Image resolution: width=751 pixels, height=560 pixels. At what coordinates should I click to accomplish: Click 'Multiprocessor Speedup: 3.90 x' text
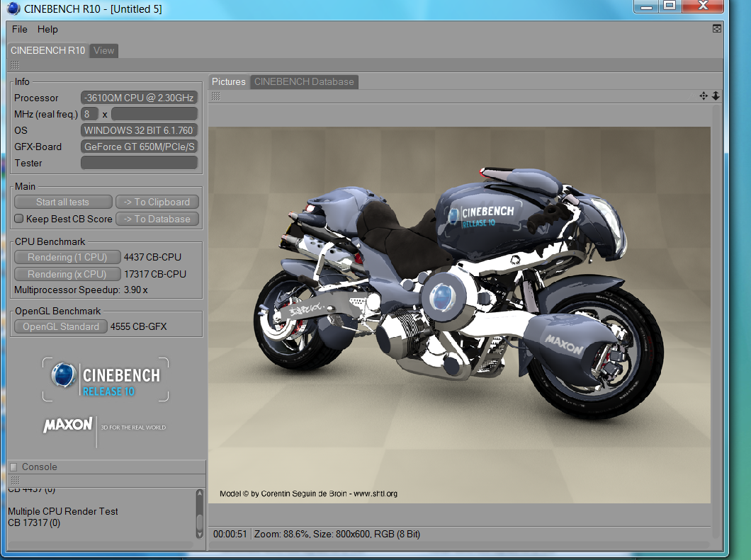(x=81, y=290)
